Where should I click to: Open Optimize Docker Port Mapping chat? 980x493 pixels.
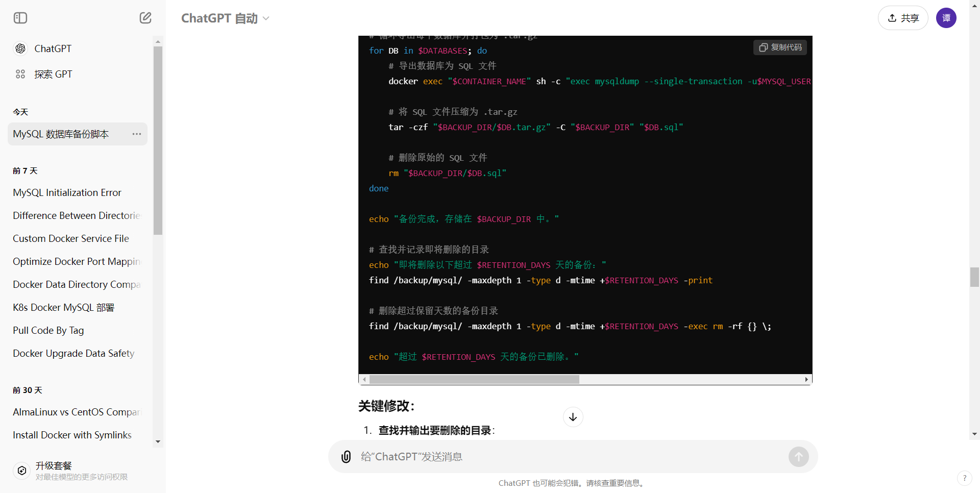click(x=77, y=261)
